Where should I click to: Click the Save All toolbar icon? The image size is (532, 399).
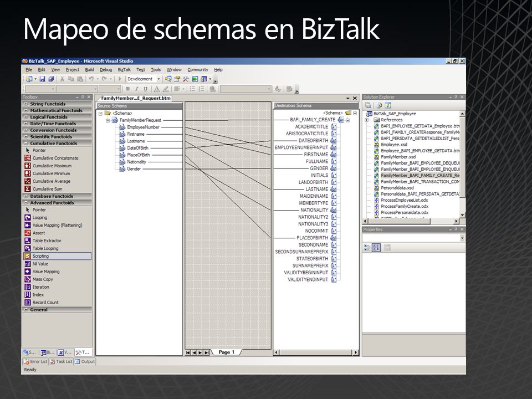click(51, 79)
